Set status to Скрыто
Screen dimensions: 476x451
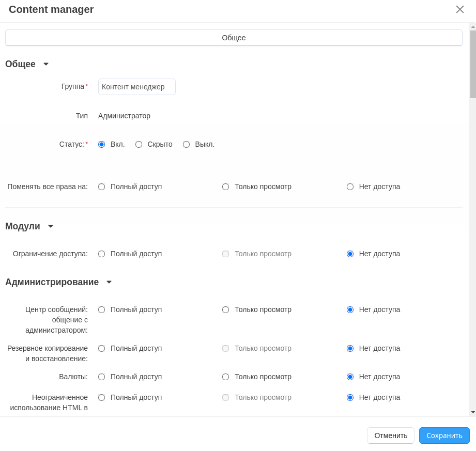click(x=139, y=145)
